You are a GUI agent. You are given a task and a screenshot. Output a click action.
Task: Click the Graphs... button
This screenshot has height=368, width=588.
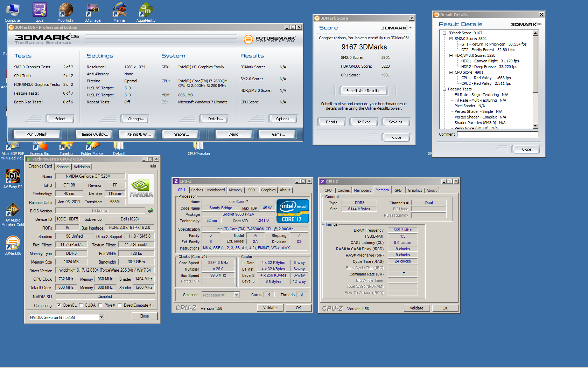pos(181,134)
